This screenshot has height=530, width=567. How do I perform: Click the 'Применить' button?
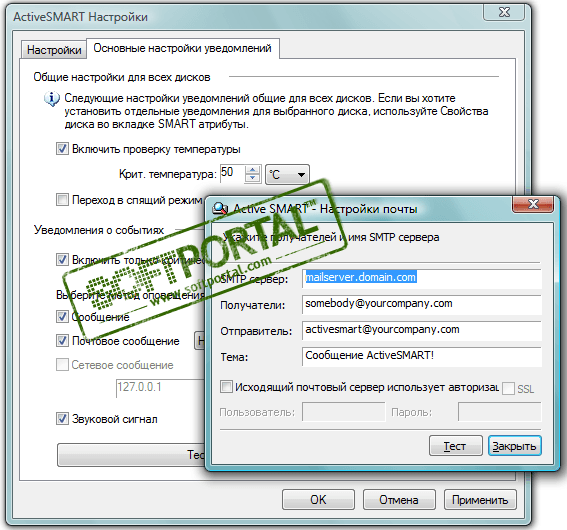point(480,500)
